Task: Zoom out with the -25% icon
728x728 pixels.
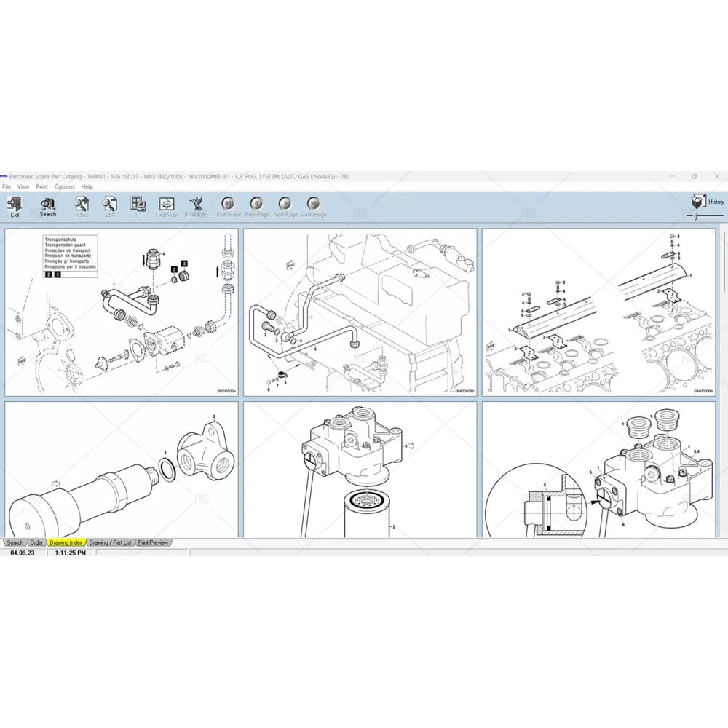Action: 110,204
